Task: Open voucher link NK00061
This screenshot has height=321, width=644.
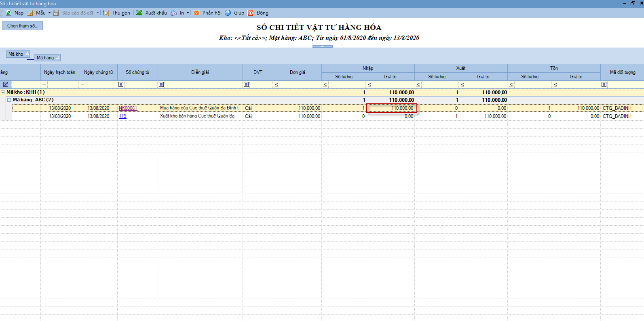Action: [128, 108]
